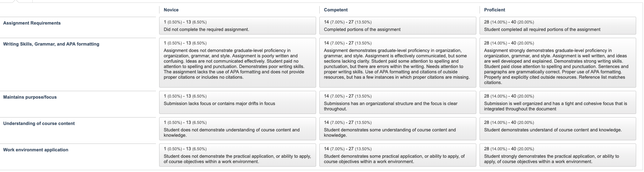The width and height of the screenshot is (644, 172).
Task: Select Novice cell for Work environment application
Action: pyautogui.click(x=237, y=155)
